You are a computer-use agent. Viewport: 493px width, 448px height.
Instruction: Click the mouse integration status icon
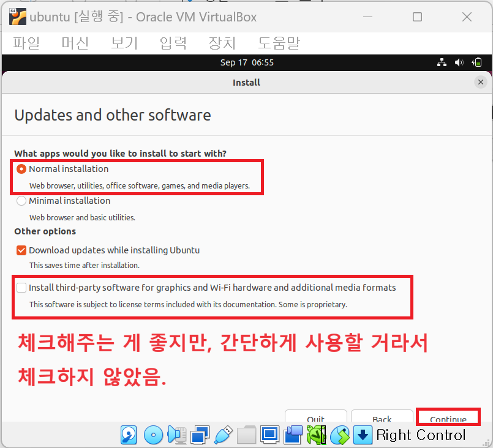pos(339,435)
